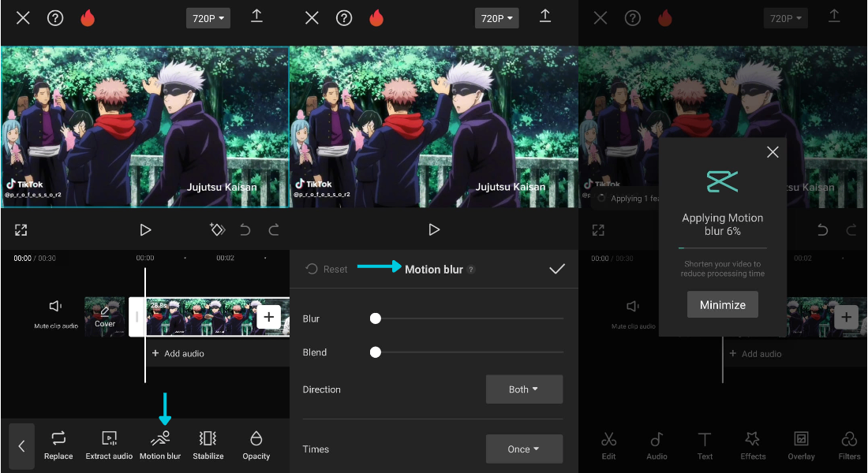Confirm Motion blur with the checkmark

click(557, 269)
